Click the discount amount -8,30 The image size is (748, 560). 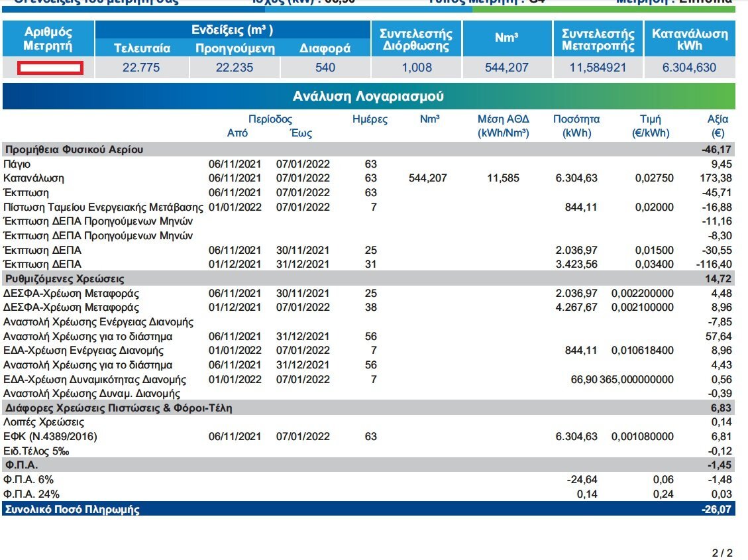[720, 236]
